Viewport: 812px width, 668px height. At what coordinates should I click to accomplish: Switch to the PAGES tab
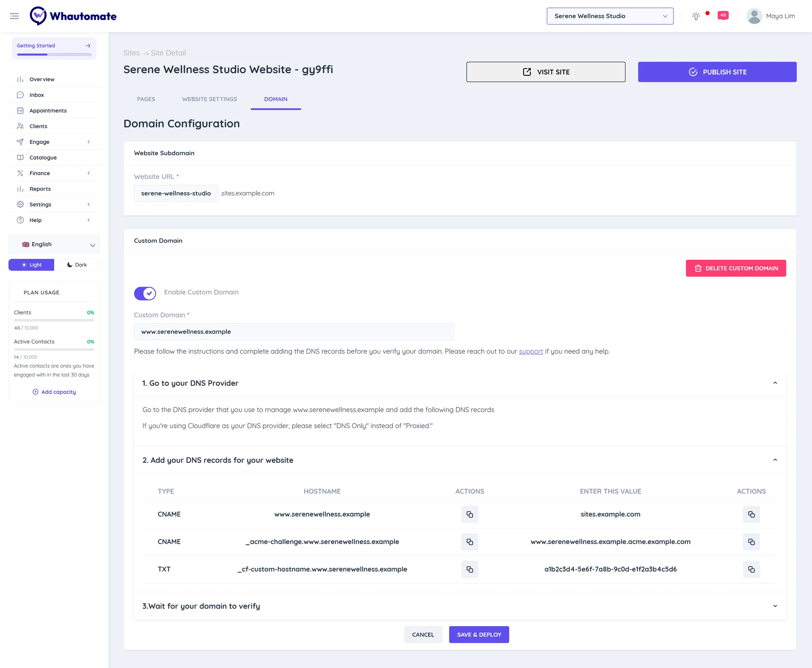[x=146, y=99]
